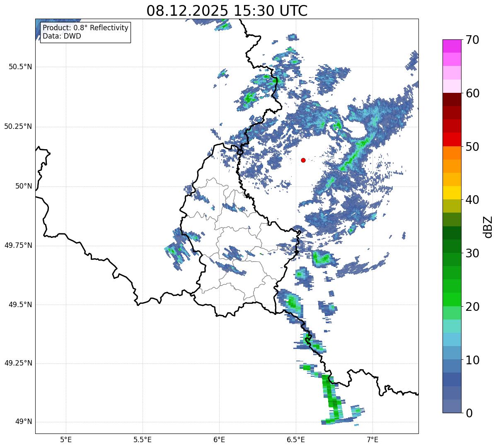Click the 49°N latitude label
Screen dimensions: 498x448
[x=23, y=421]
